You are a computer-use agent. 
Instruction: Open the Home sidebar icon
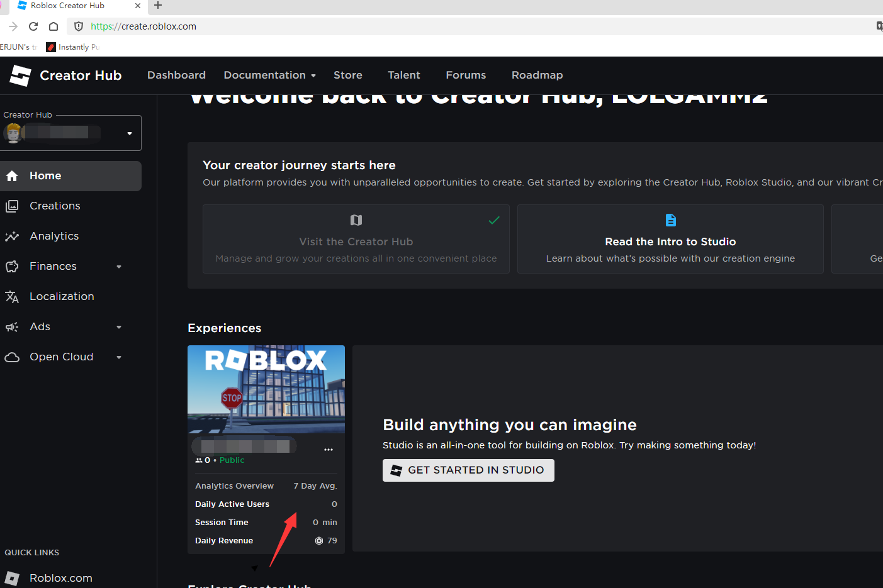(x=12, y=176)
